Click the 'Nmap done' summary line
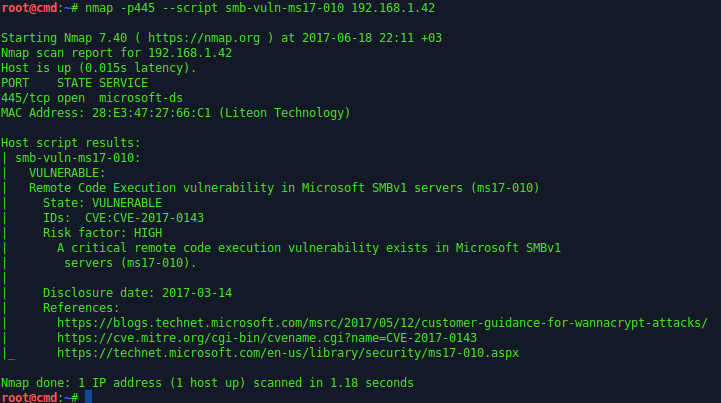This screenshot has width=721, height=403. [x=207, y=383]
